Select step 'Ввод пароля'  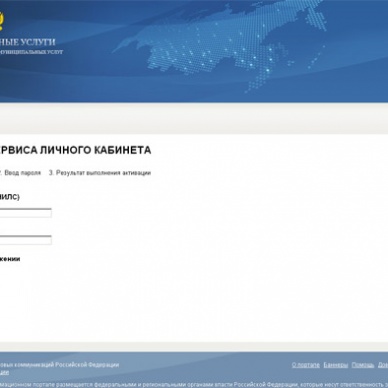(x=22, y=173)
